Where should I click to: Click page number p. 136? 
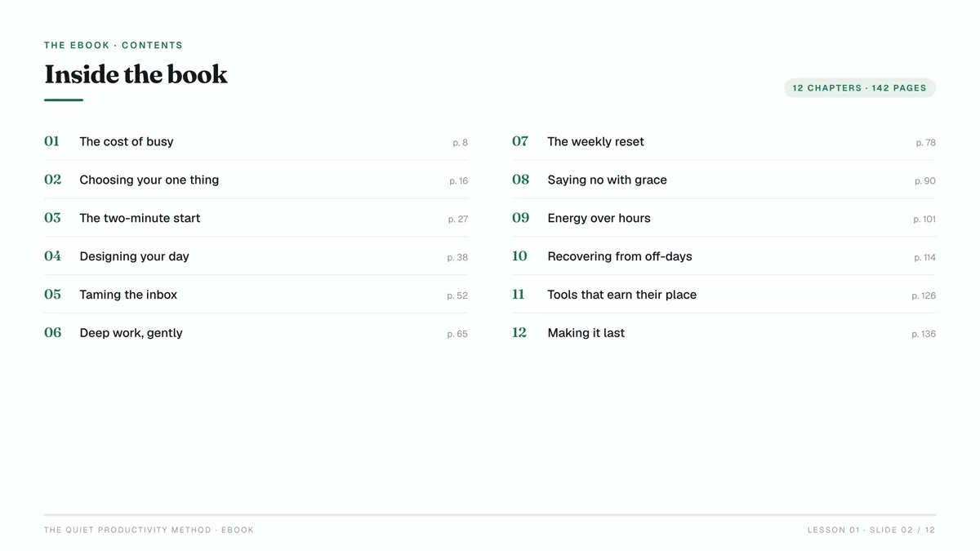[x=924, y=334]
